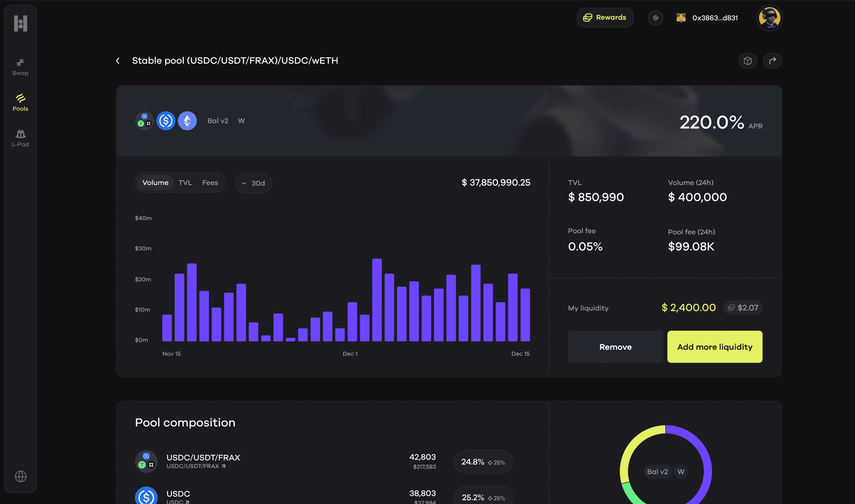The height and width of the screenshot is (504, 855).
Task: Click the Ethereum token icon in header
Action: click(187, 121)
